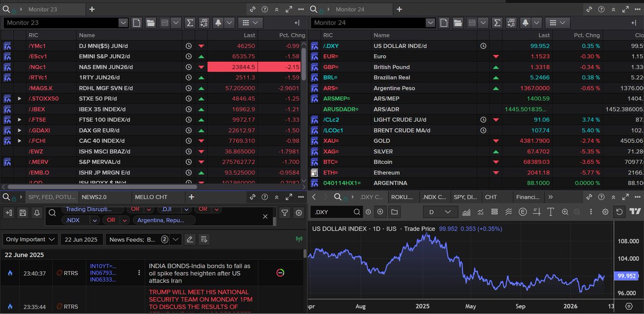Show more chart tabs with double chevron
The width and height of the screenshot is (644, 314).
pos(550,197)
